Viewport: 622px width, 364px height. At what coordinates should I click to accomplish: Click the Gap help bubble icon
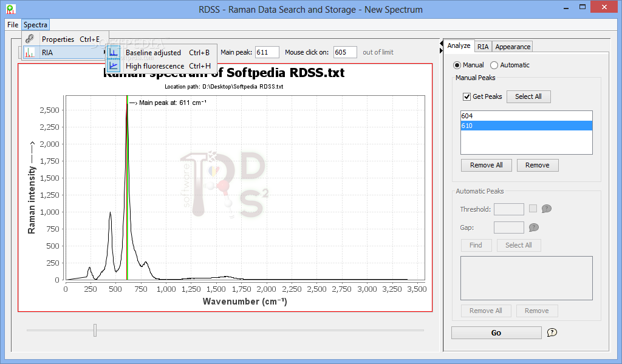tap(534, 227)
